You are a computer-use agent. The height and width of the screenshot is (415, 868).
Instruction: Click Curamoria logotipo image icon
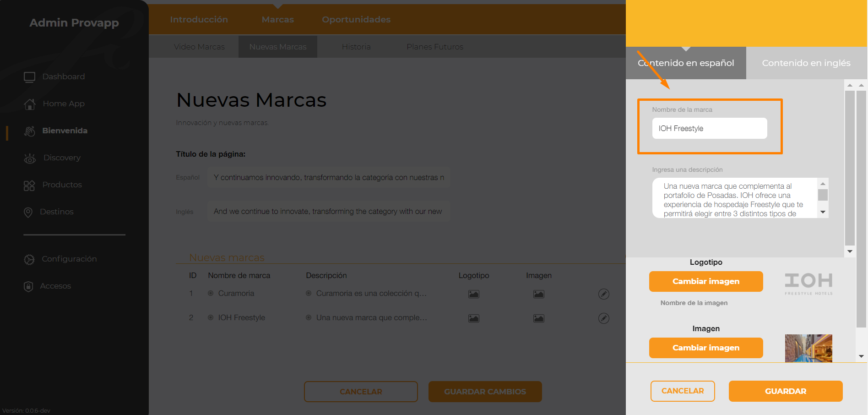(474, 294)
